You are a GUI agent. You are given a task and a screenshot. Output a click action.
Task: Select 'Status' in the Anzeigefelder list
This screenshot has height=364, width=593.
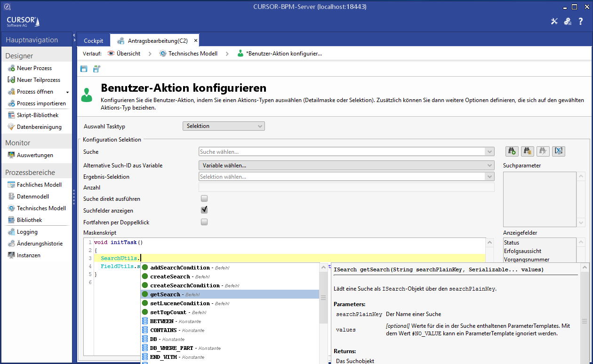[x=512, y=243]
